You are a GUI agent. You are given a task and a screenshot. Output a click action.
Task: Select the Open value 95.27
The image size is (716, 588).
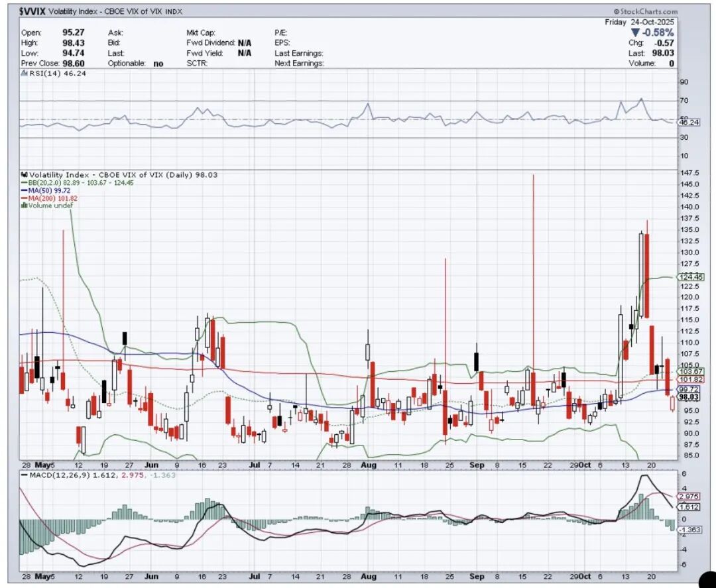(x=73, y=32)
